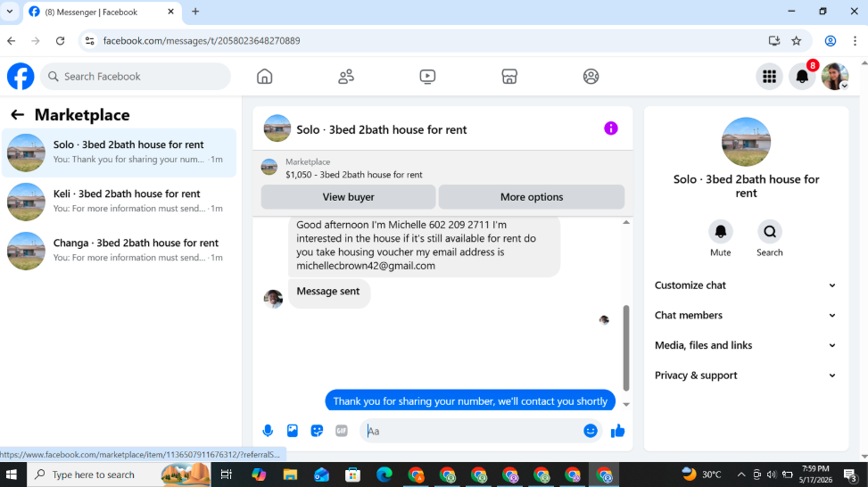This screenshot has width=868, height=487.
Task: Click the More options button
Action: coord(532,197)
